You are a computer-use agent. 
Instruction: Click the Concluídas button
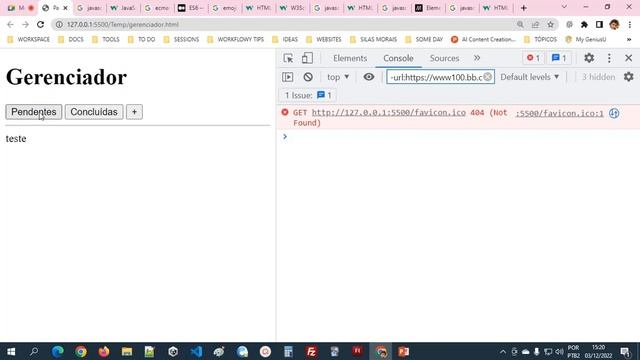pos(94,112)
